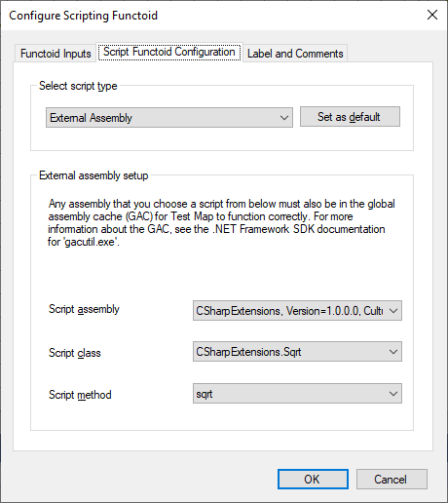
Task: Click the Configure Scripting Functoid title bar
Action: pos(211,16)
